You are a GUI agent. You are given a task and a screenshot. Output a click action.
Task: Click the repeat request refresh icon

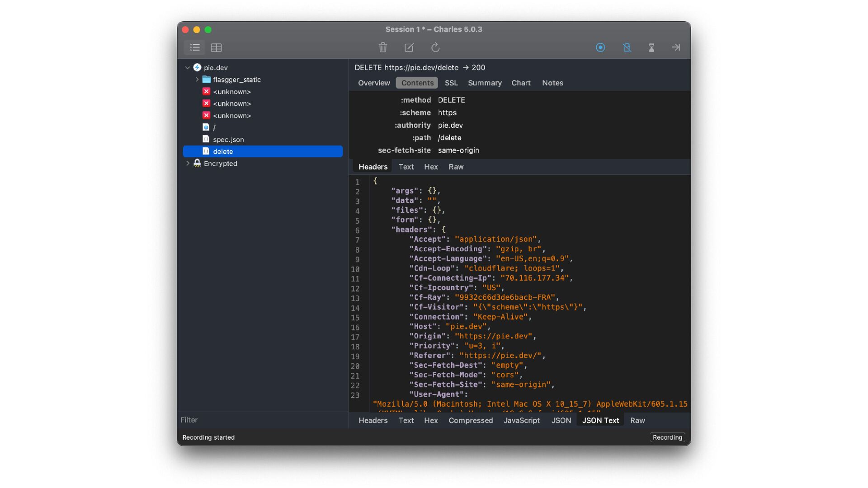tap(435, 47)
